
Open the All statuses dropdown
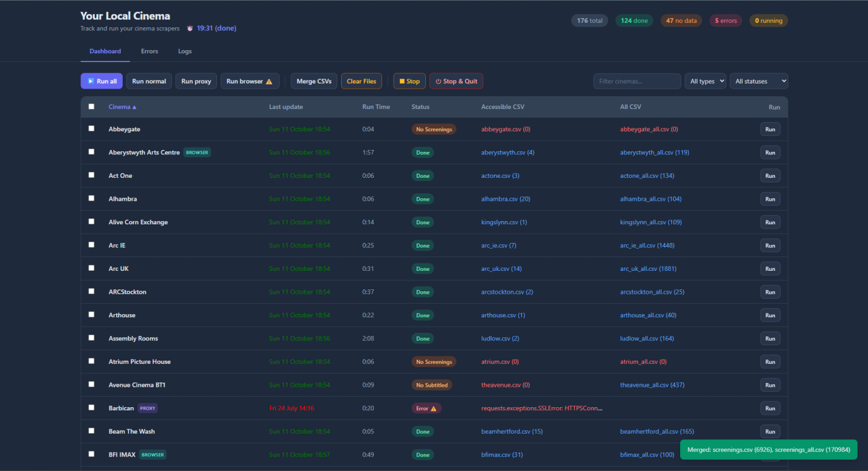pyautogui.click(x=759, y=81)
